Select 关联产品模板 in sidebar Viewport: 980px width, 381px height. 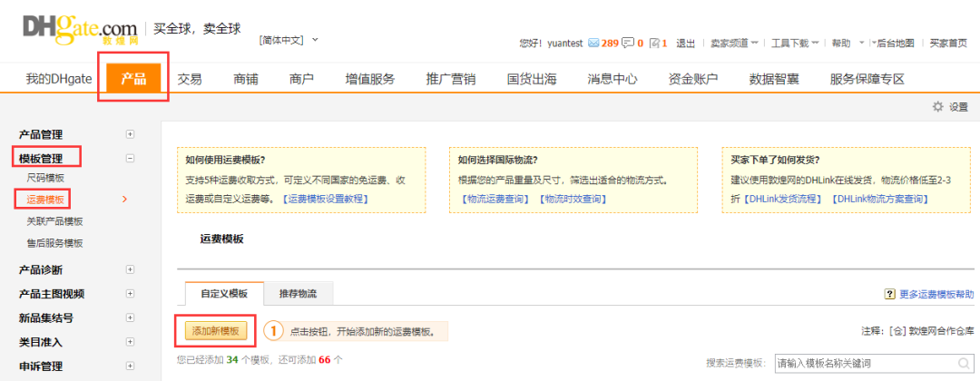point(55,221)
